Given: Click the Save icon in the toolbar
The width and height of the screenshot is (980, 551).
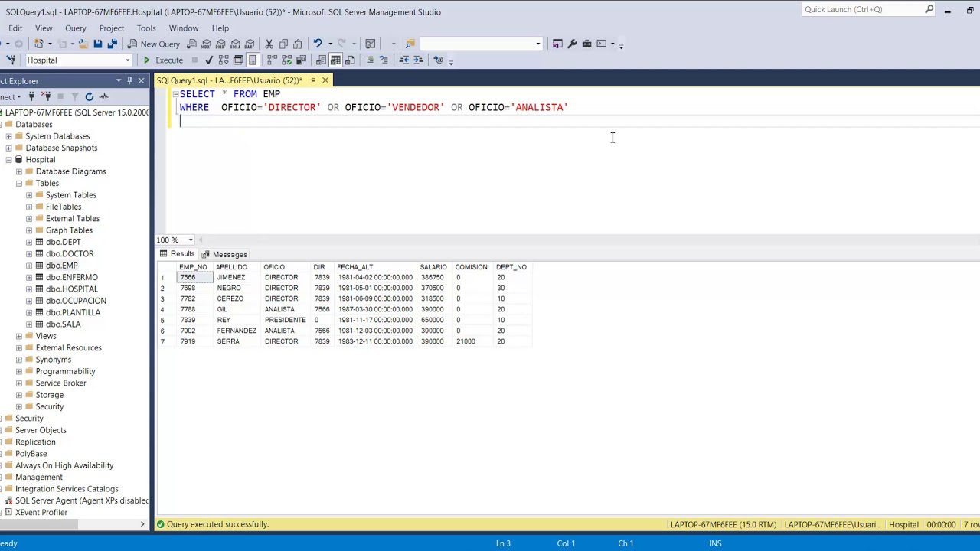Looking at the screenshot, I should 98,44.
